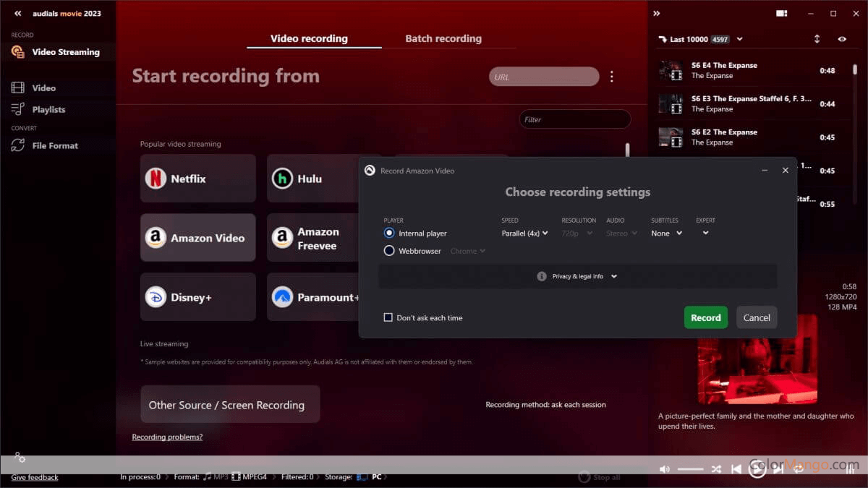The image size is (868, 488).
Task: Adjust the volume slider in player
Action: pos(690,469)
